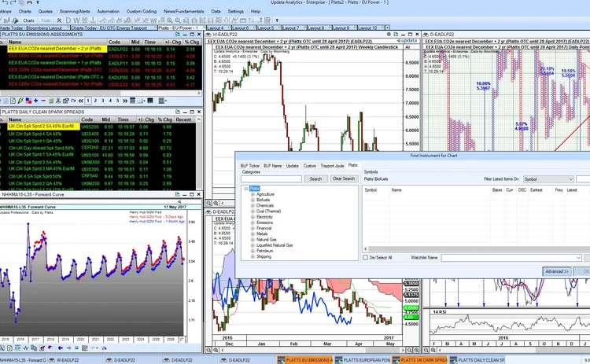This screenshot has width=590, height=364.
Task: Open the column grid options dropdown in emissions toolbar
Action: tap(162, 101)
